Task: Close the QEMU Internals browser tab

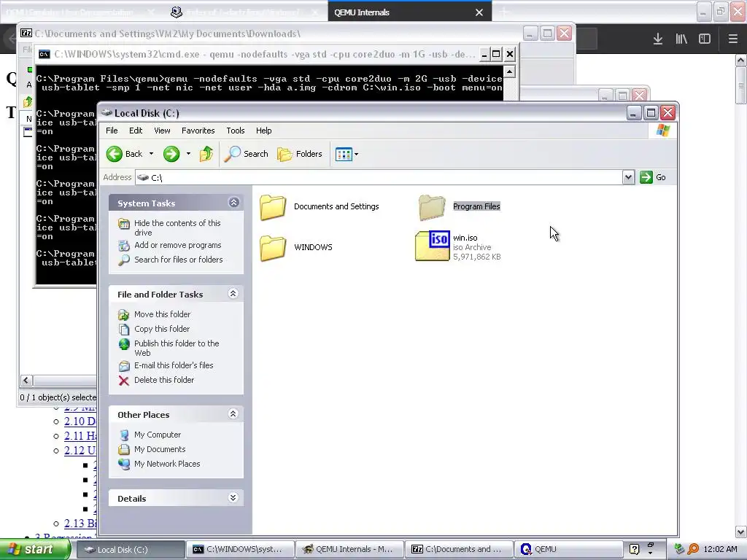Action: [x=479, y=13]
